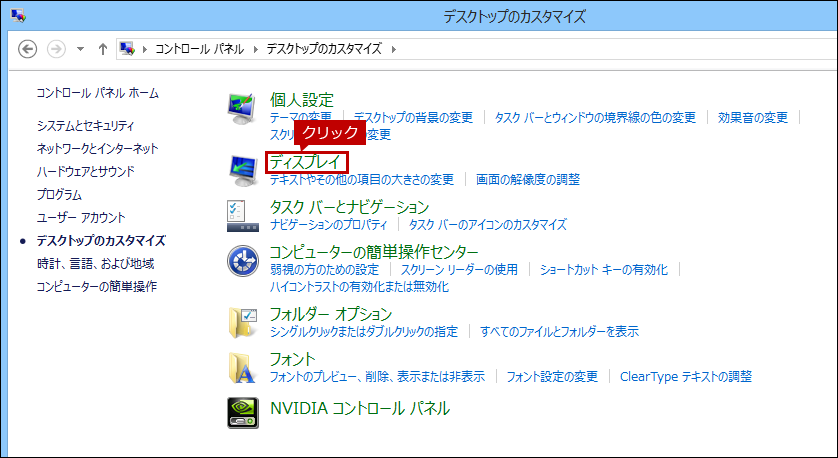Click the フォルダー オプション folder icon

tap(243, 323)
